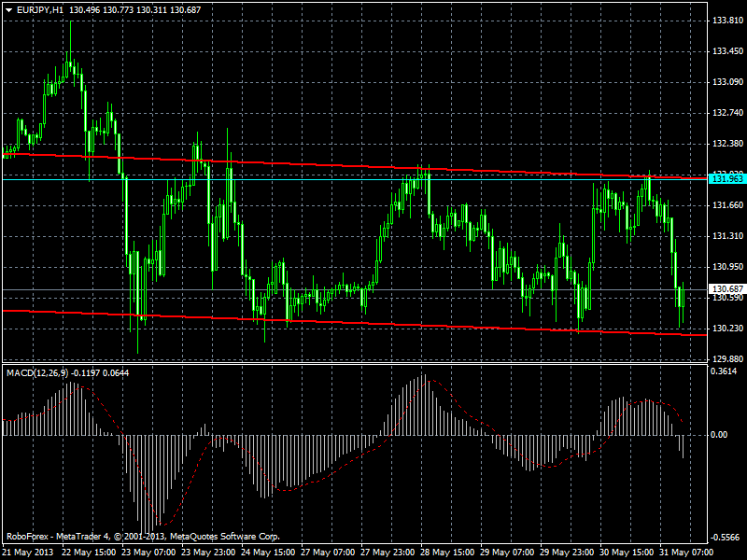Click the MACD zero level 0.00 label
The image size is (747, 560).
[719, 435]
